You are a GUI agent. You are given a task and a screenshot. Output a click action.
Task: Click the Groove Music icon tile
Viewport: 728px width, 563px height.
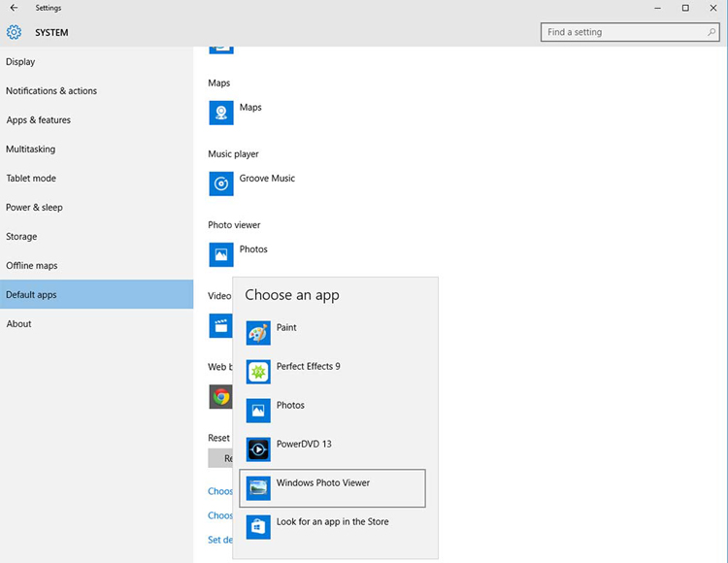tap(221, 183)
